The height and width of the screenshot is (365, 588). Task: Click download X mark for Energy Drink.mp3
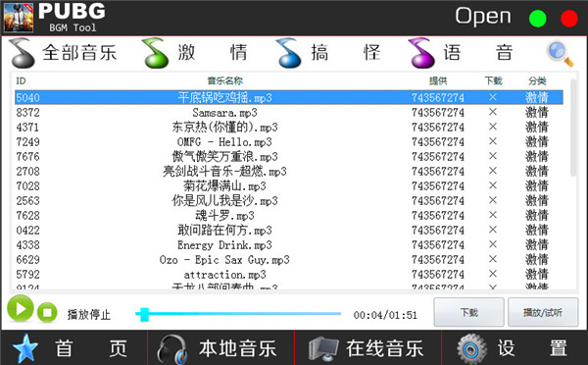[493, 244]
